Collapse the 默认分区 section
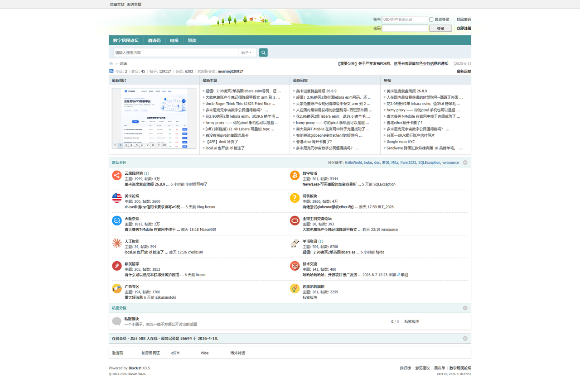 click(465, 163)
